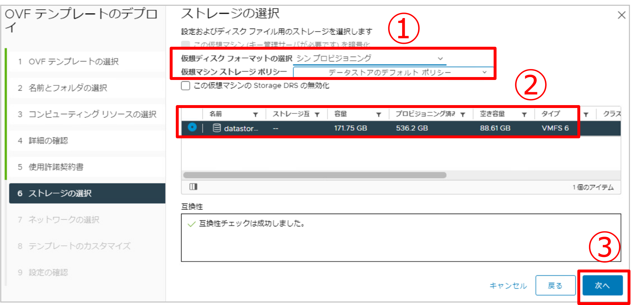Select step 7 ネットワークの選択

(x=87, y=220)
